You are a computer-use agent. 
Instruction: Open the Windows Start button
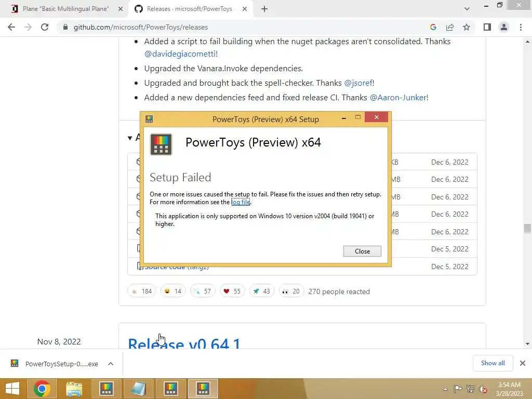[12, 389]
